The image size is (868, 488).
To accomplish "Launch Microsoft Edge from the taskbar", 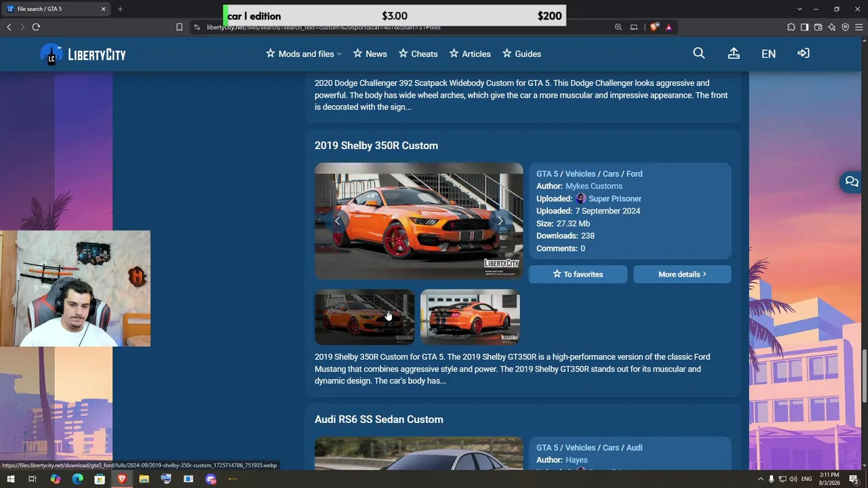I will (x=77, y=479).
